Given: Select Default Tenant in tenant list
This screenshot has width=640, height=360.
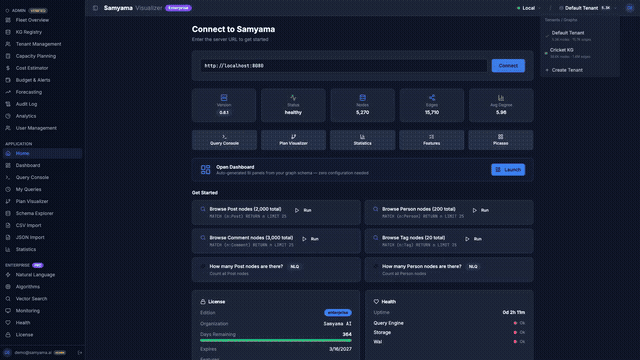Looking at the screenshot, I should [580, 36].
